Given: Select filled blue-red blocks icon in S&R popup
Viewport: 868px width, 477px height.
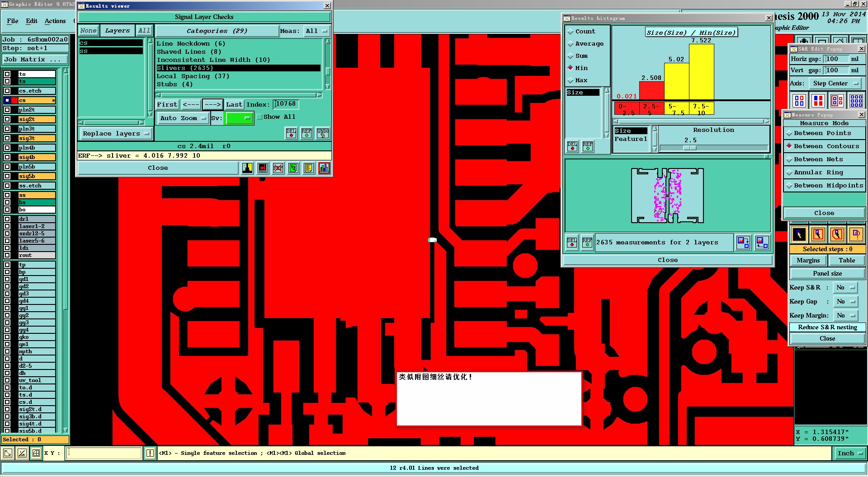Looking at the screenshot, I should [x=818, y=100].
